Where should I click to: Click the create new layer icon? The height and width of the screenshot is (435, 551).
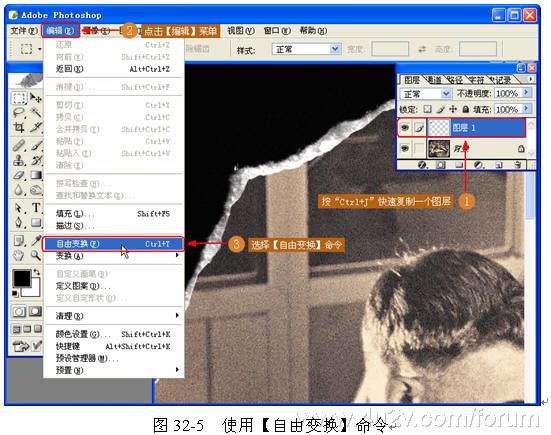point(499,165)
